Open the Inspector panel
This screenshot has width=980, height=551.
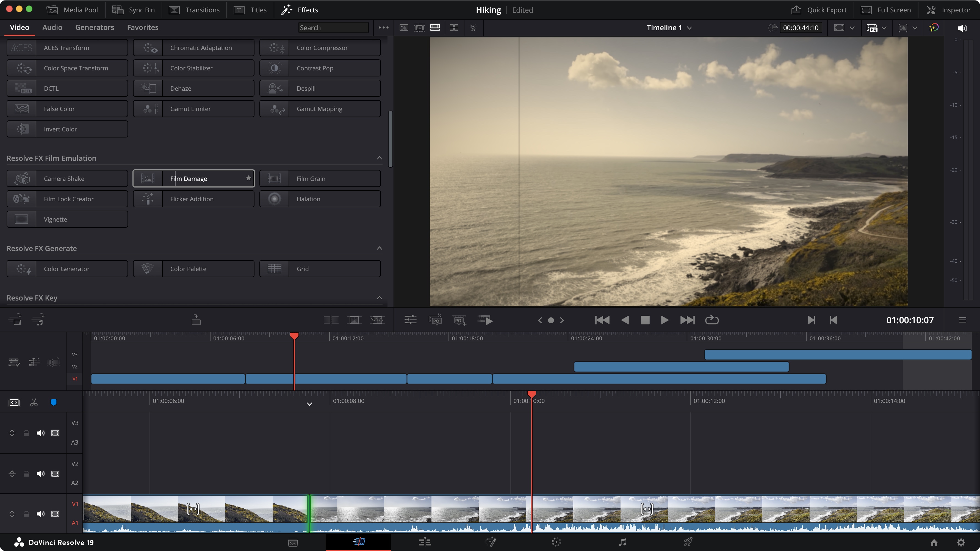tap(948, 10)
